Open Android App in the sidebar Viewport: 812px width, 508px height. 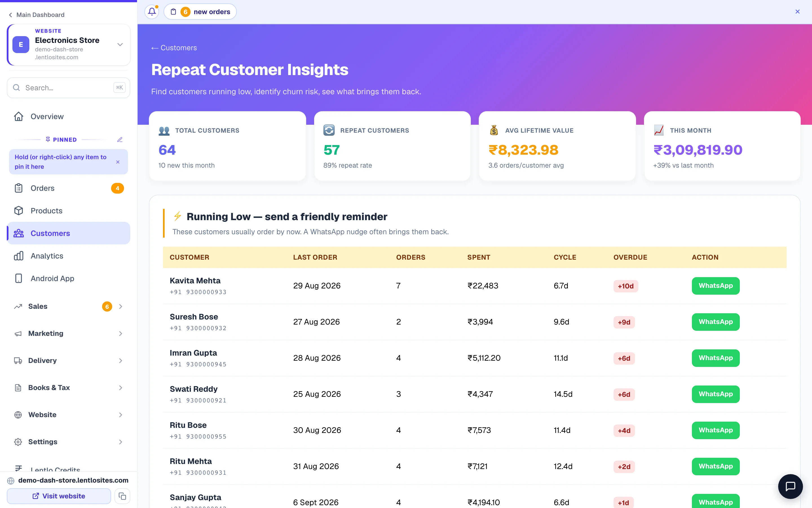pyautogui.click(x=69, y=279)
